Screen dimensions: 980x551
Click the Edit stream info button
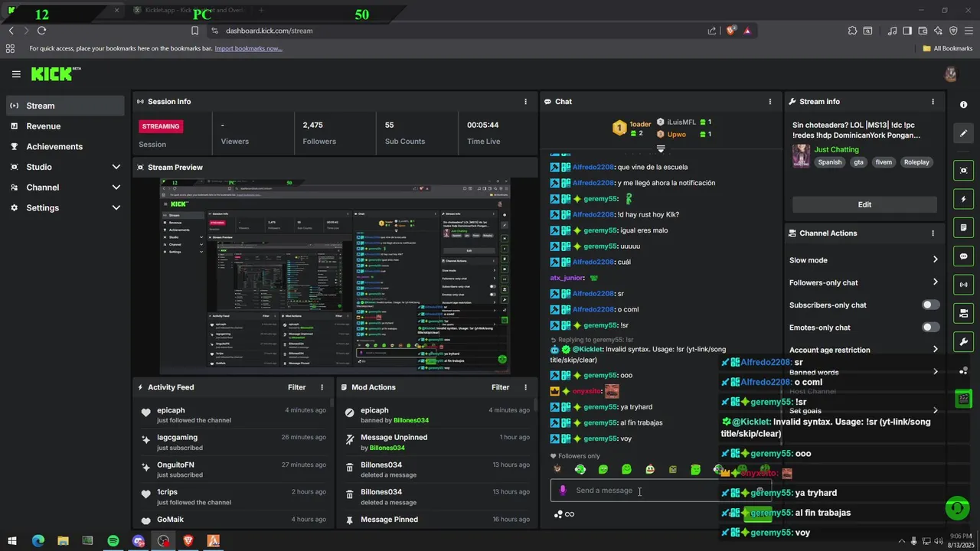pos(864,204)
